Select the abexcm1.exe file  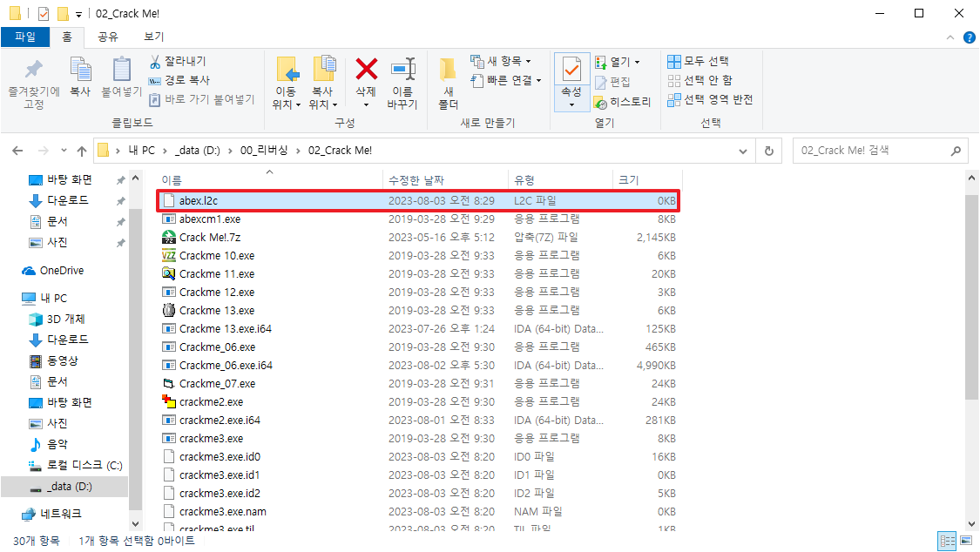tap(417, 219)
